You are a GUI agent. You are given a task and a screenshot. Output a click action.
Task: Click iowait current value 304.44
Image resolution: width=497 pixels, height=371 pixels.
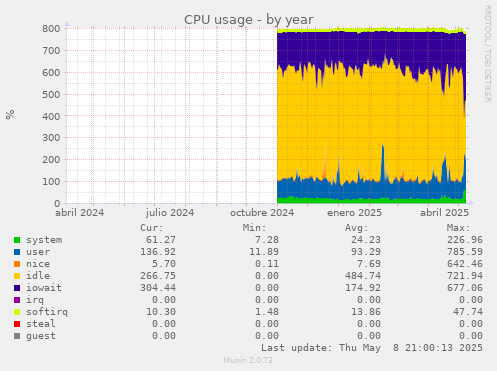coord(158,288)
